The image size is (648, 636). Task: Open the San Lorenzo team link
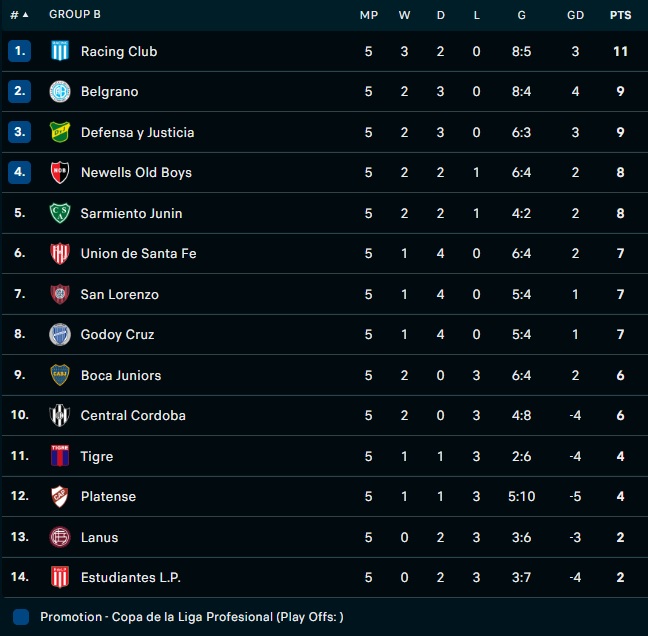(119, 294)
